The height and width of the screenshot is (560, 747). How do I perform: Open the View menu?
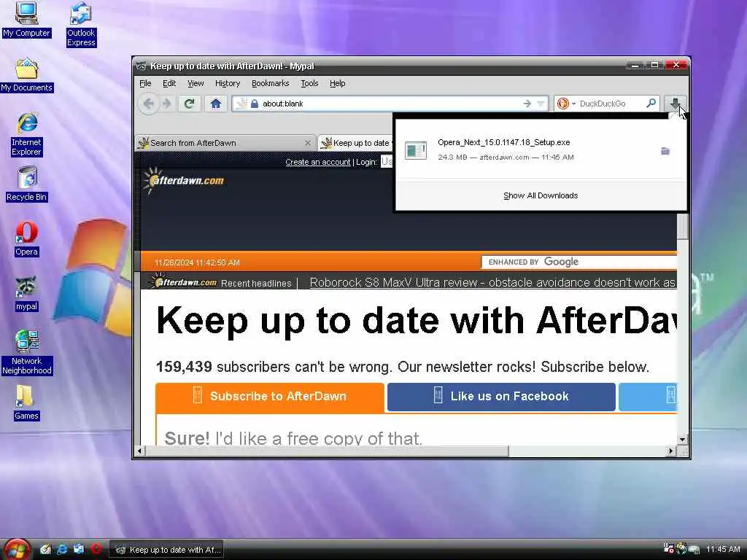click(x=196, y=83)
